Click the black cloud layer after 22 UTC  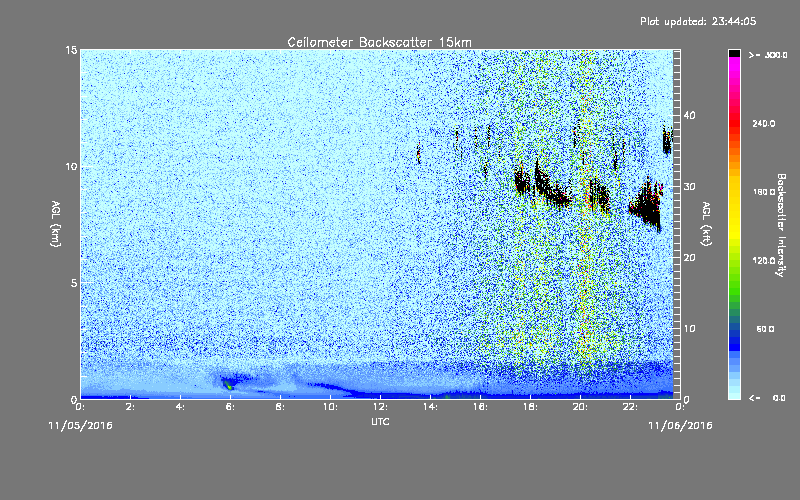tap(647, 205)
